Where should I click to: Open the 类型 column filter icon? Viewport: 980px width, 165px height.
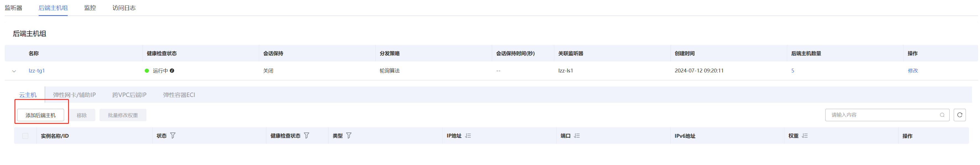pyautogui.click(x=349, y=136)
